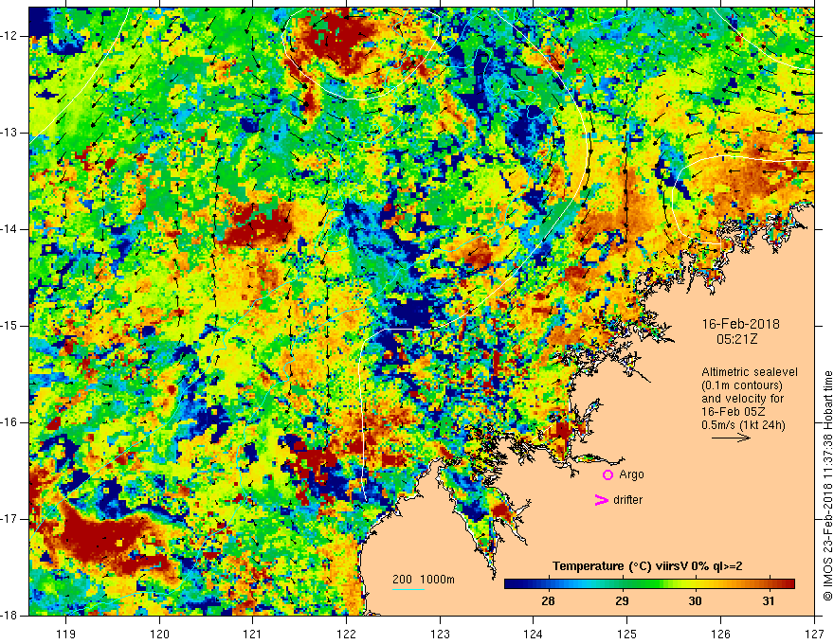Click longitude axis label 123
The width and height of the screenshot is (834, 644).
[x=440, y=634]
